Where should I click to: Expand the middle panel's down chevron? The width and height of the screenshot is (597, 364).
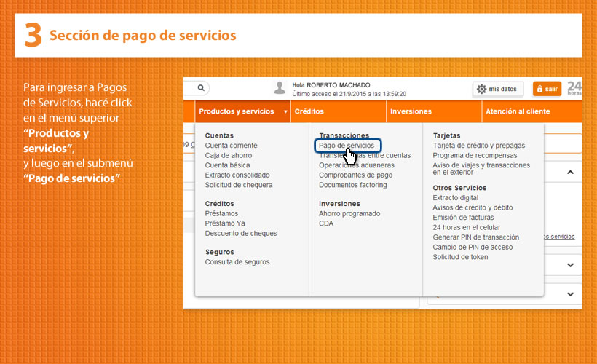tap(570, 265)
